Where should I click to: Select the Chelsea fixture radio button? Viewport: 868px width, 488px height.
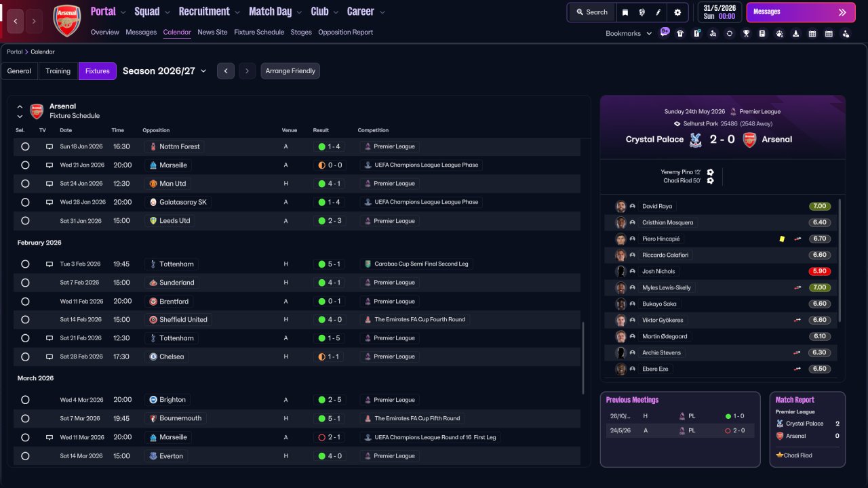pyautogui.click(x=25, y=357)
